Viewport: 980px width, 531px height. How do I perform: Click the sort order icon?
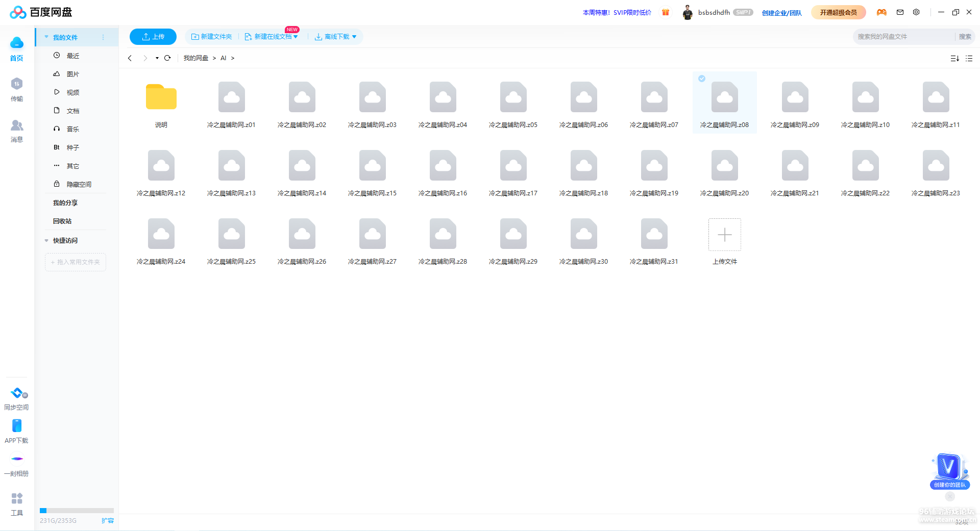click(954, 59)
